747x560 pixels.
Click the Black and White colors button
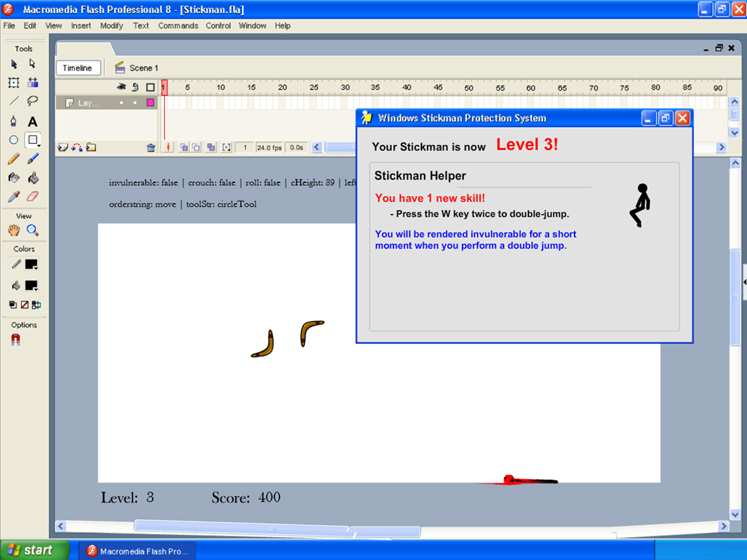(13, 305)
